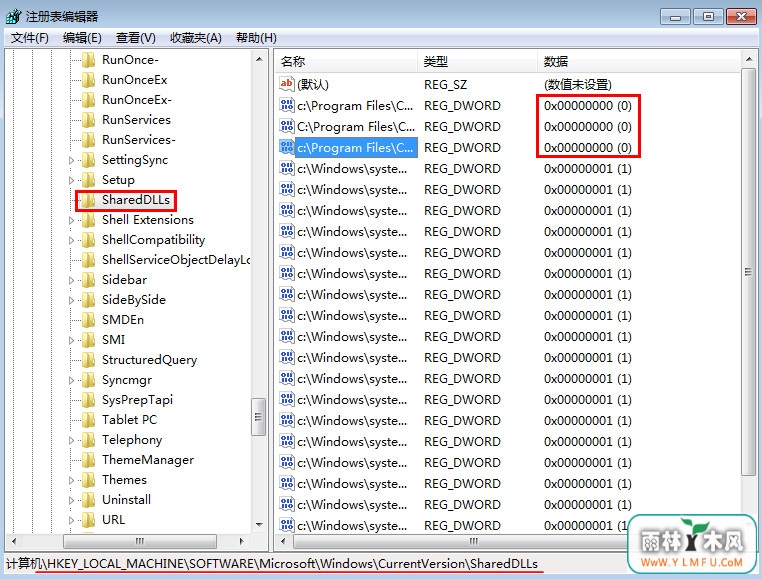Open the 收藏夹(A) menu
The image size is (762, 579).
195,38
